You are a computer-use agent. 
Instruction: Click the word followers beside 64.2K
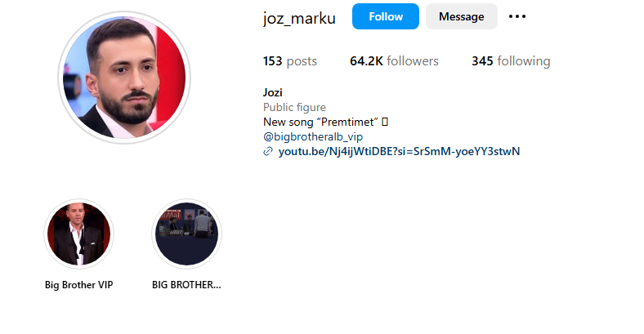coord(413,61)
